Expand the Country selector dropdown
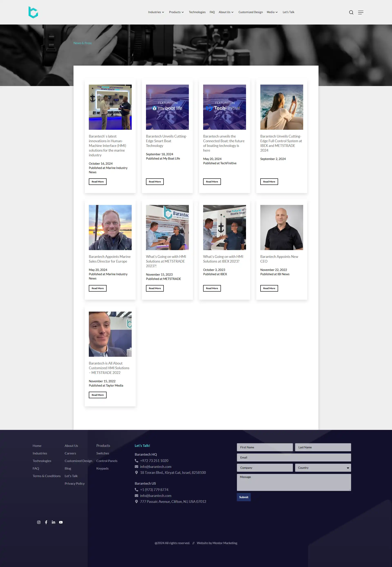This screenshot has height=567, width=392. pos(348,468)
